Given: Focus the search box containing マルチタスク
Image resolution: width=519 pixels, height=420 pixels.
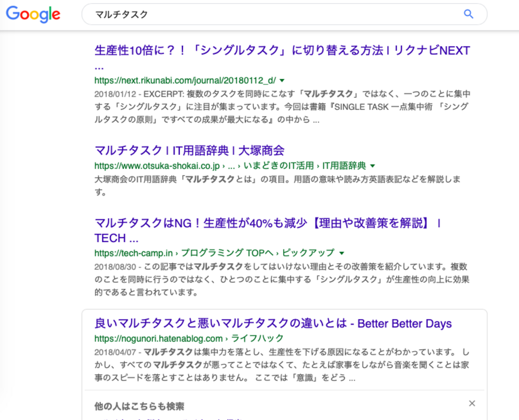Looking at the screenshot, I should point(284,14).
